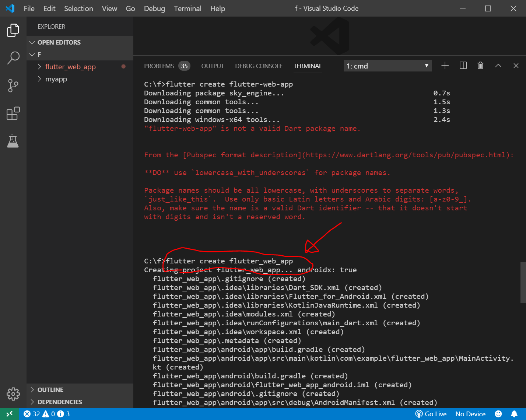Open the Test flask icon view
The height and width of the screenshot is (420, 526).
click(13, 141)
